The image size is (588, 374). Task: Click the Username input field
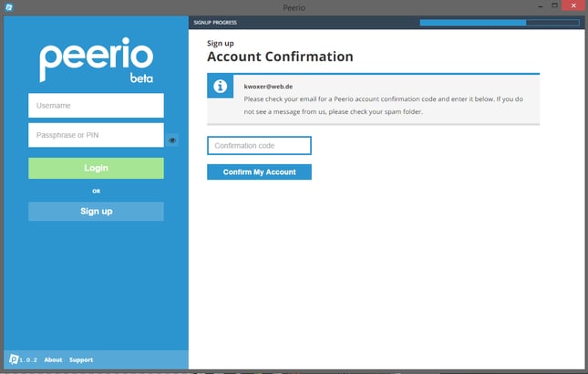[x=96, y=106]
